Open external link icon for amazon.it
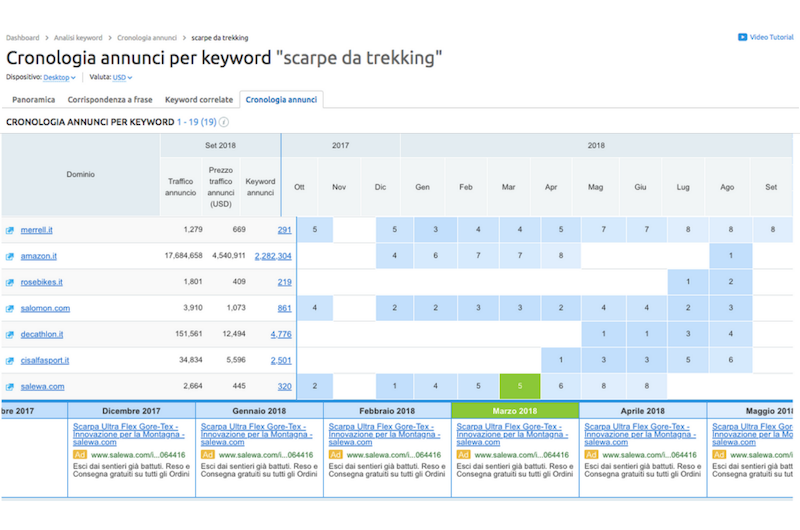 click(x=10, y=257)
